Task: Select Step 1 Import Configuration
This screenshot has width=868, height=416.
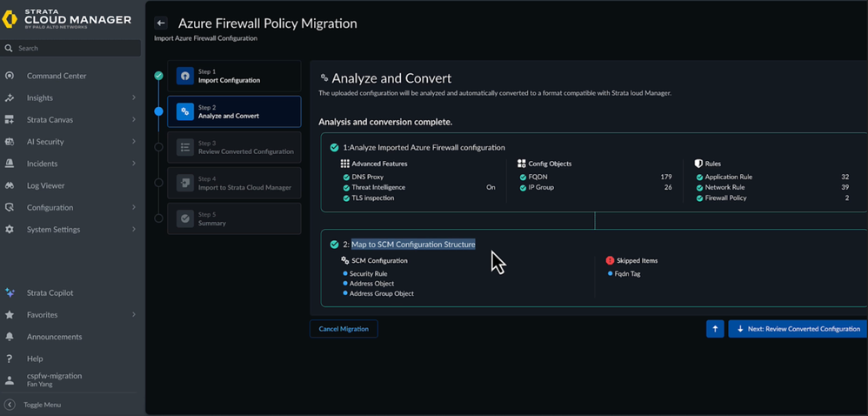Action: [x=234, y=76]
